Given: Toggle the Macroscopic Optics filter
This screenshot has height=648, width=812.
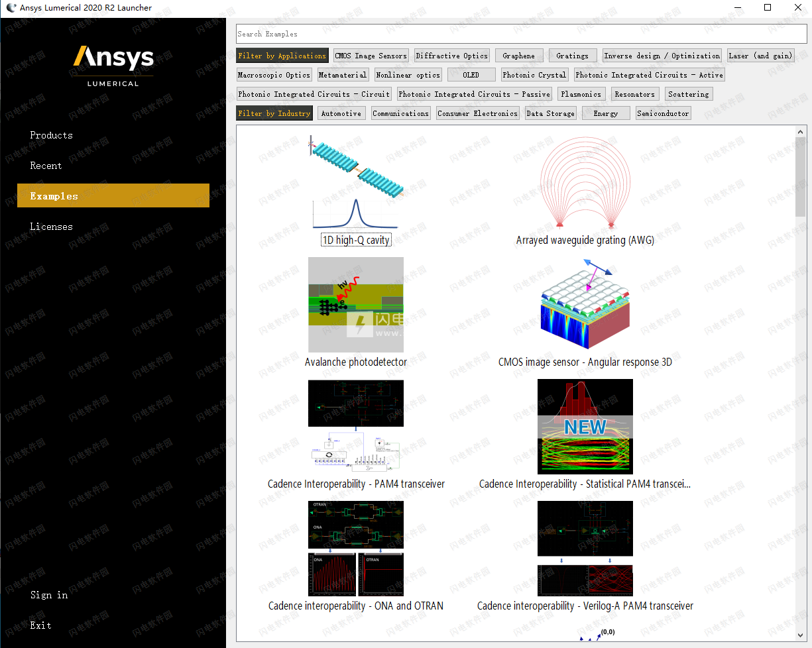Looking at the screenshot, I should click(274, 75).
